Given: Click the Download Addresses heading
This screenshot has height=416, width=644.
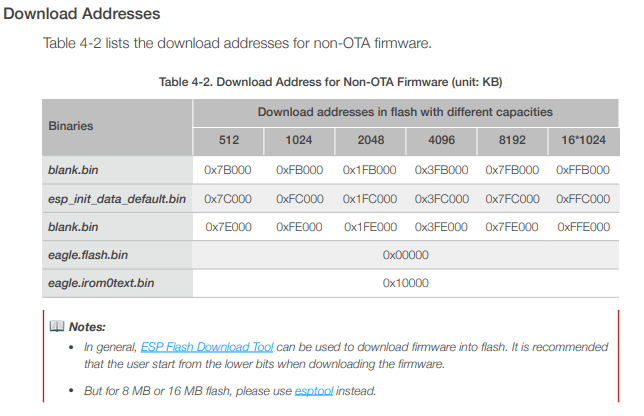Looking at the screenshot, I should point(82,14).
